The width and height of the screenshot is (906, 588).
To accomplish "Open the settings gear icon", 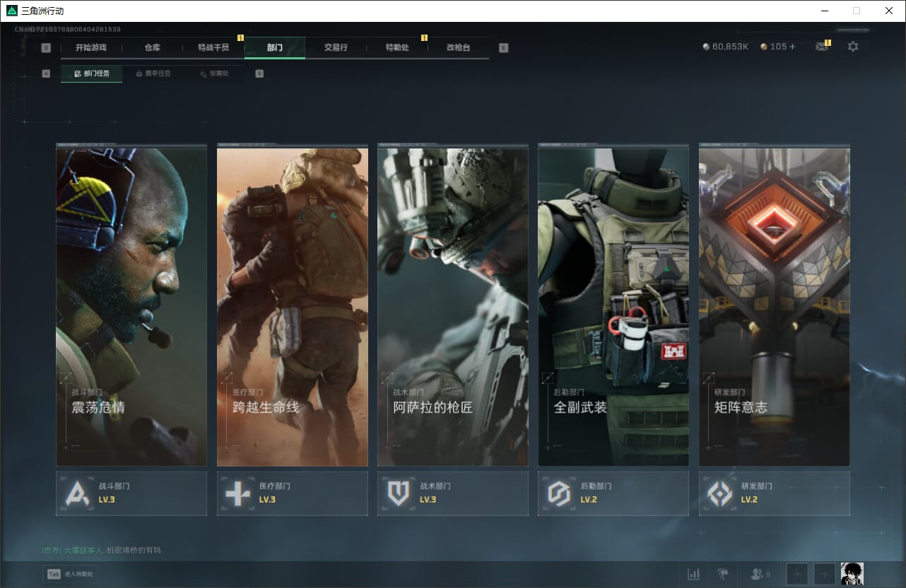I will click(x=853, y=47).
